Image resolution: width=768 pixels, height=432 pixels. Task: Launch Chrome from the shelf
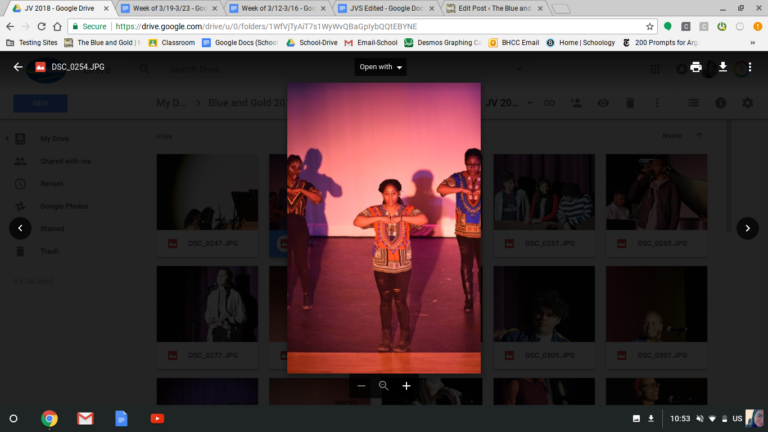tap(49, 419)
